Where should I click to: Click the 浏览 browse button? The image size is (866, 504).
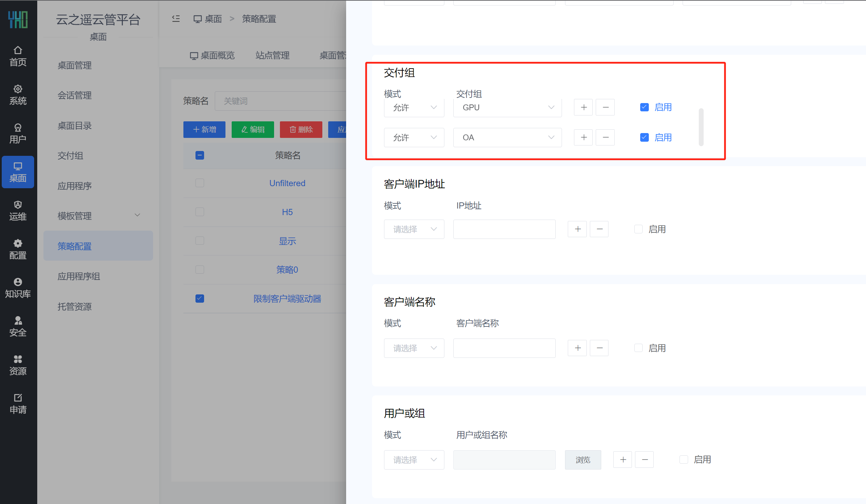click(583, 460)
